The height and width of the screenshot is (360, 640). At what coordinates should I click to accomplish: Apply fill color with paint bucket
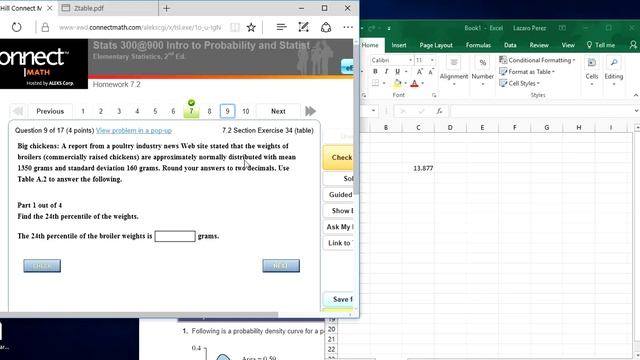tap(397, 83)
